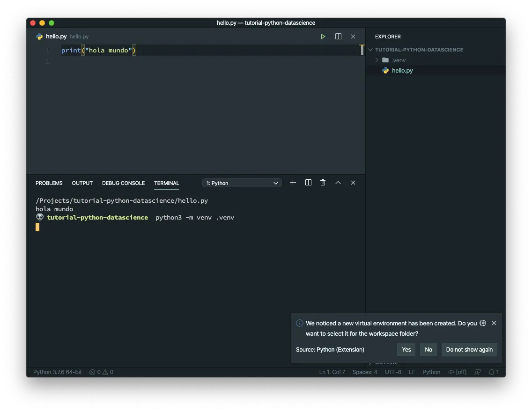The width and height of the screenshot is (532, 412).
Task: Close the hello.py editor tab
Action: coord(353,36)
